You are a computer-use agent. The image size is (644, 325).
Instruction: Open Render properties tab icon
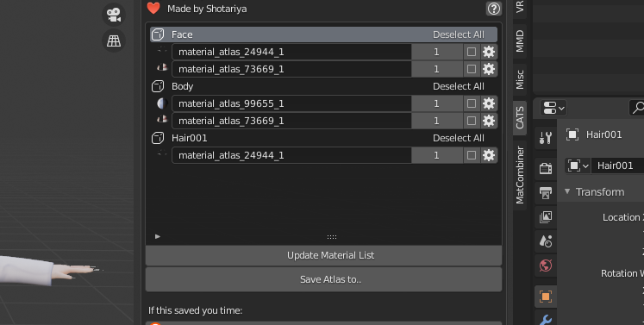click(546, 168)
